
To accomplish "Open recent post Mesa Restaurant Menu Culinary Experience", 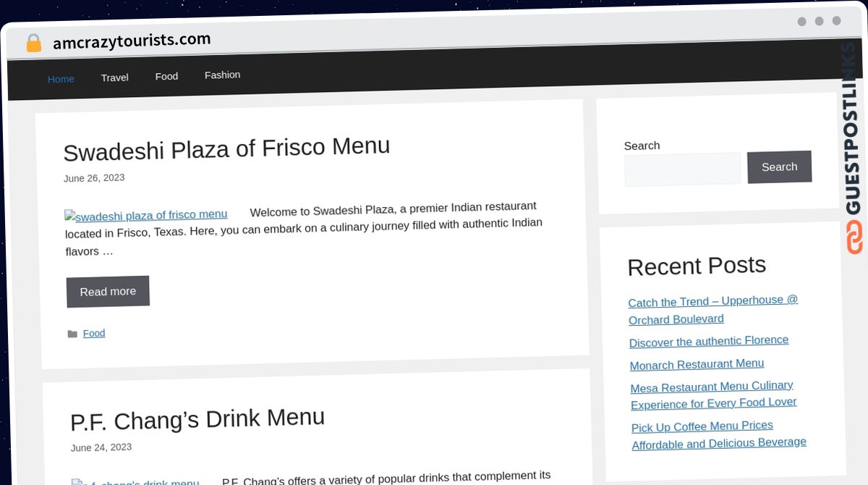I will pos(713,395).
